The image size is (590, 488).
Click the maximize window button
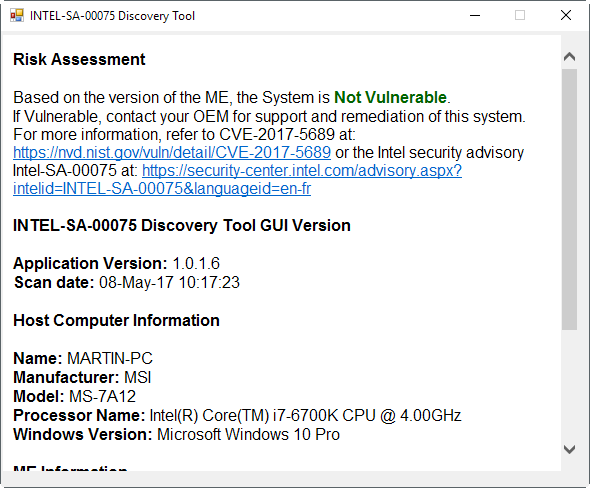pos(520,15)
